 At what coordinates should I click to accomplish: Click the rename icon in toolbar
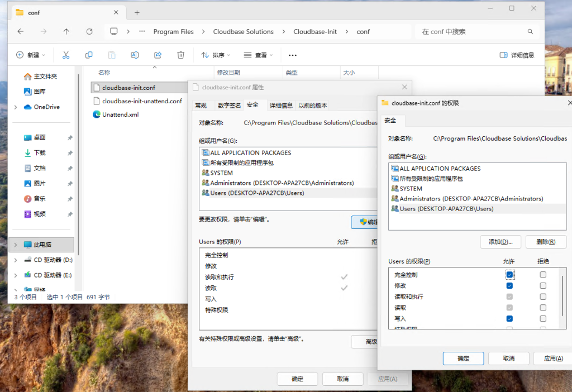135,55
